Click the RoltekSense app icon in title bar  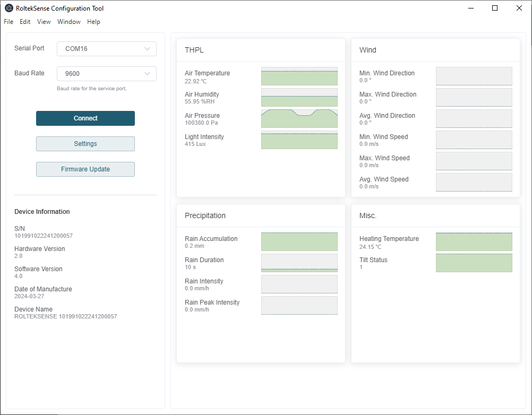9,8
